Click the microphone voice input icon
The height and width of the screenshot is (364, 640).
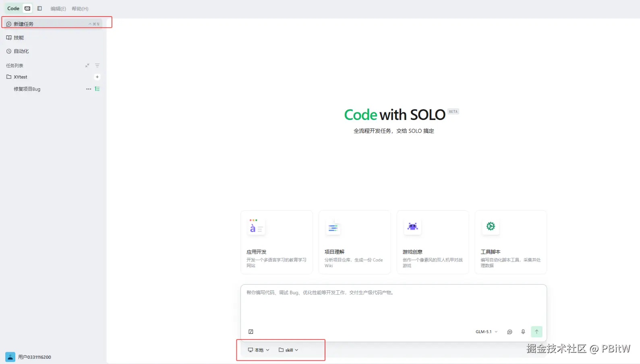523,332
